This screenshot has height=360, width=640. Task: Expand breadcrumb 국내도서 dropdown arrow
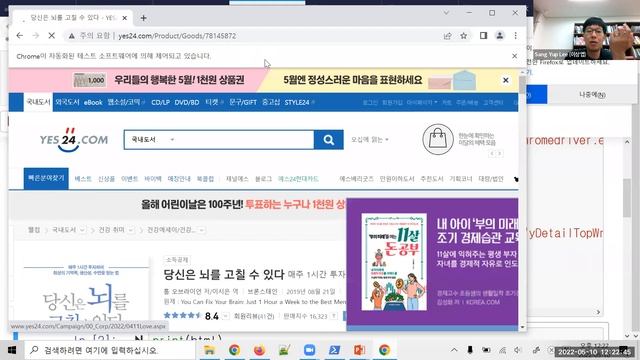pos(82,230)
